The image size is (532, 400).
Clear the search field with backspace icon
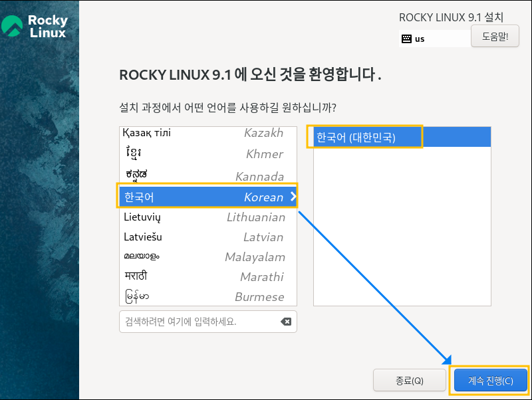point(286,322)
